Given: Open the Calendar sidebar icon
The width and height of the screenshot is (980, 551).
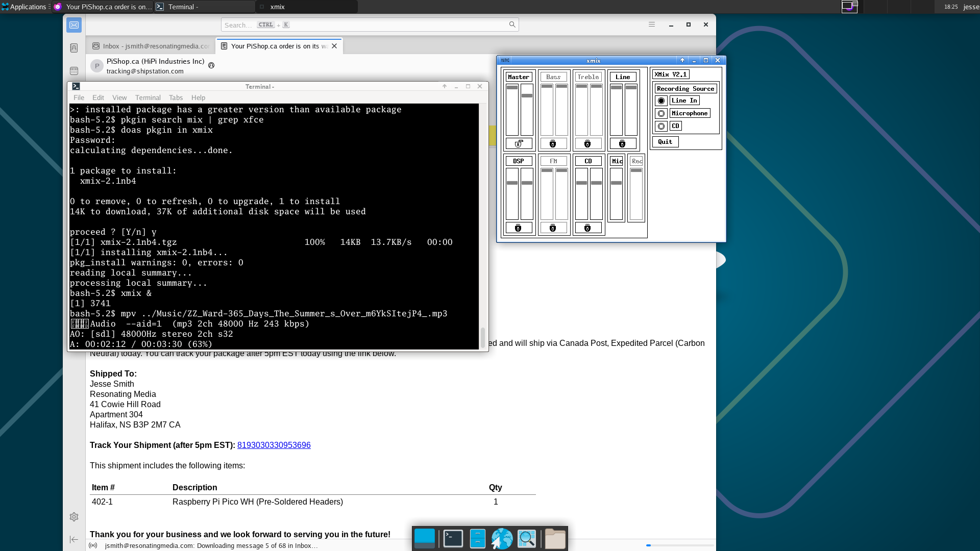Looking at the screenshot, I should [x=74, y=71].
